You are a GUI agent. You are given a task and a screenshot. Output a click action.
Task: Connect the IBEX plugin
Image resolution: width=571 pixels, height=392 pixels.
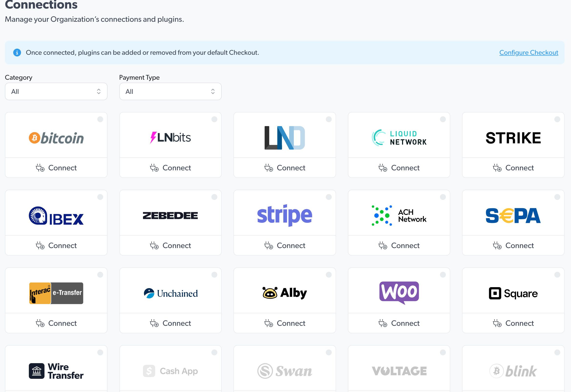pyautogui.click(x=56, y=245)
